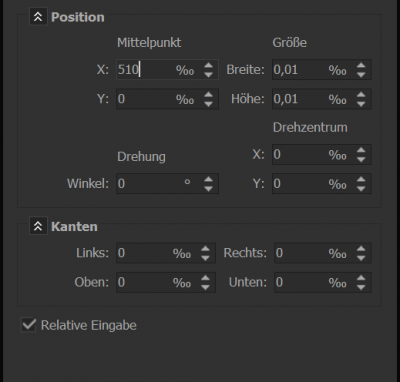Increase Drehzentrum X with up arrow

(x=361, y=150)
